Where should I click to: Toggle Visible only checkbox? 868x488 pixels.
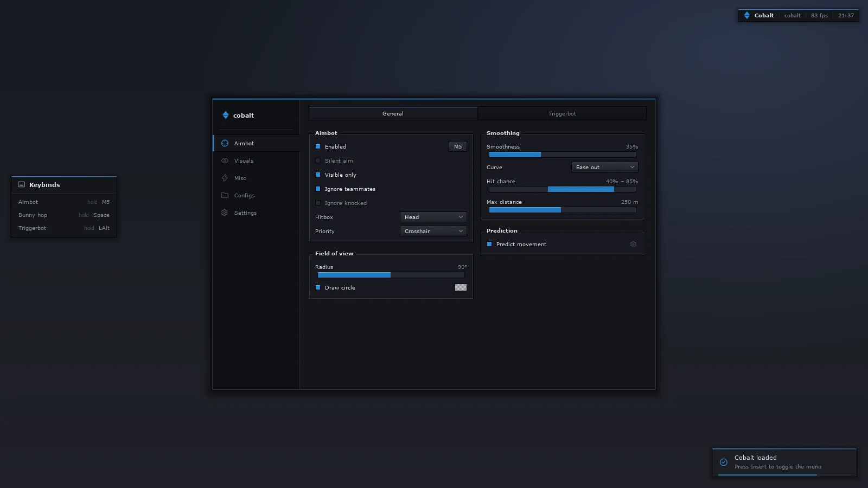pos(318,175)
